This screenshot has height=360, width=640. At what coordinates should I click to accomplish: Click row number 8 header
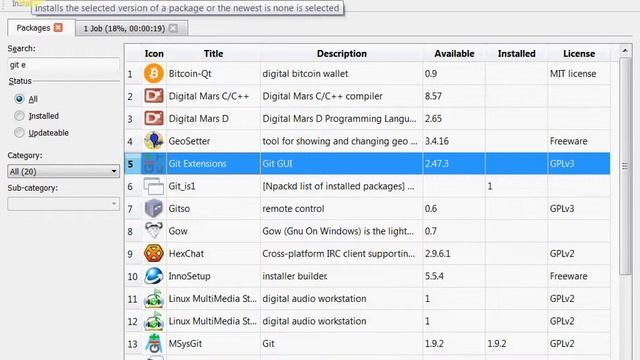tap(133, 231)
